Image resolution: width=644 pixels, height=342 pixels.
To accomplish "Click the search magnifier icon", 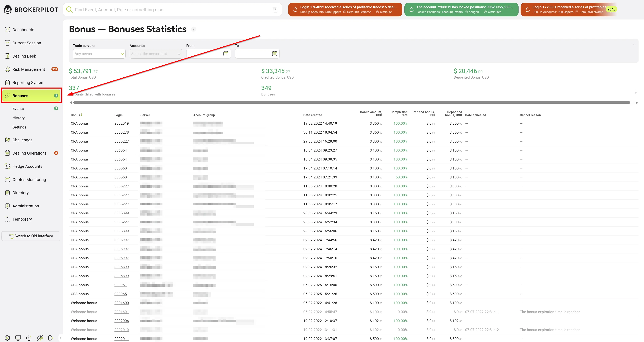I will coord(69,10).
